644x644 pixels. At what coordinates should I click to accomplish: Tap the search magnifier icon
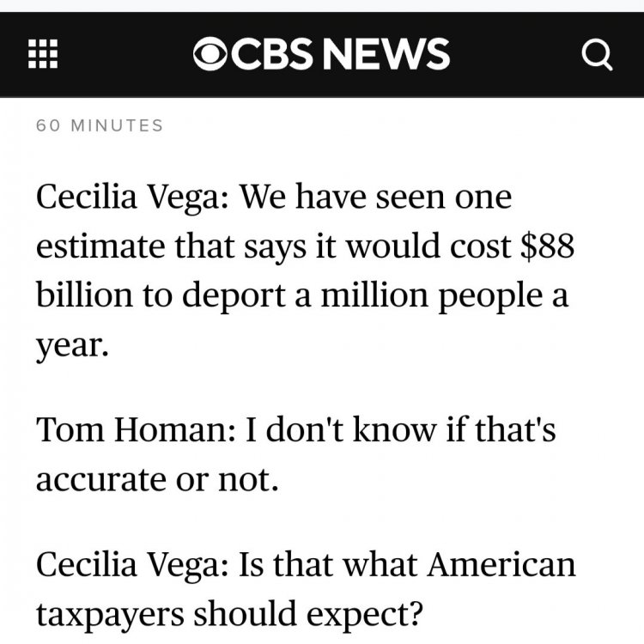(x=597, y=55)
